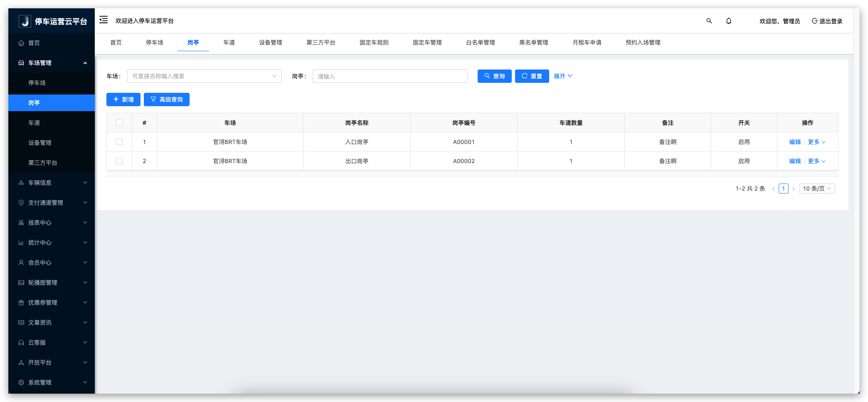Click the 开放平台 sidebar icon

click(x=21, y=362)
